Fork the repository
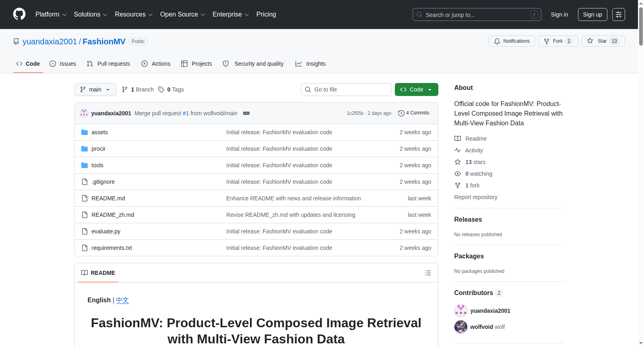 pos(558,41)
